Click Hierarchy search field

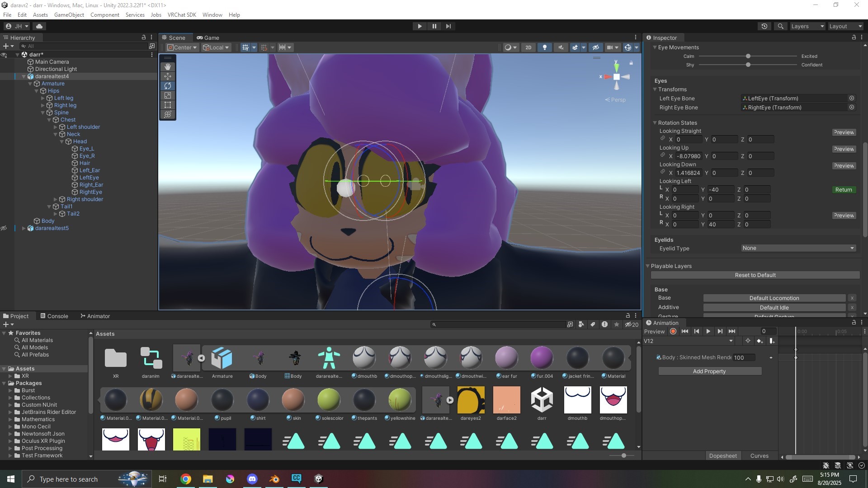pyautogui.click(x=84, y=46)
